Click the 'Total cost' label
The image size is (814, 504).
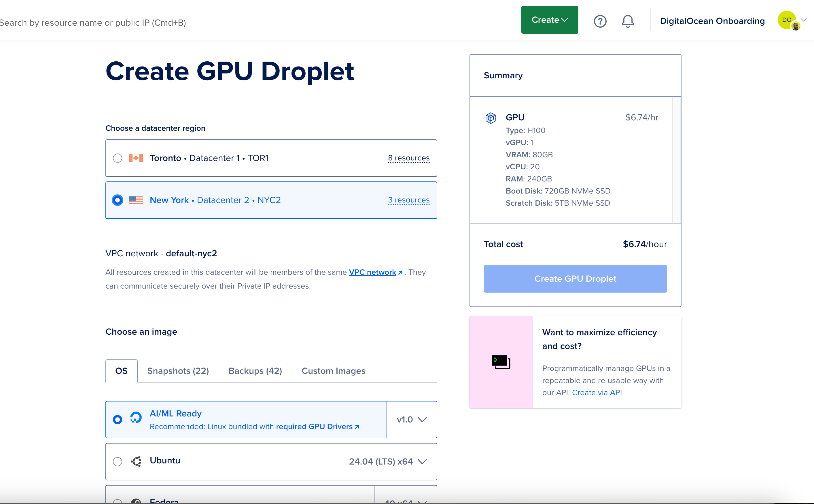click(503, 244)
